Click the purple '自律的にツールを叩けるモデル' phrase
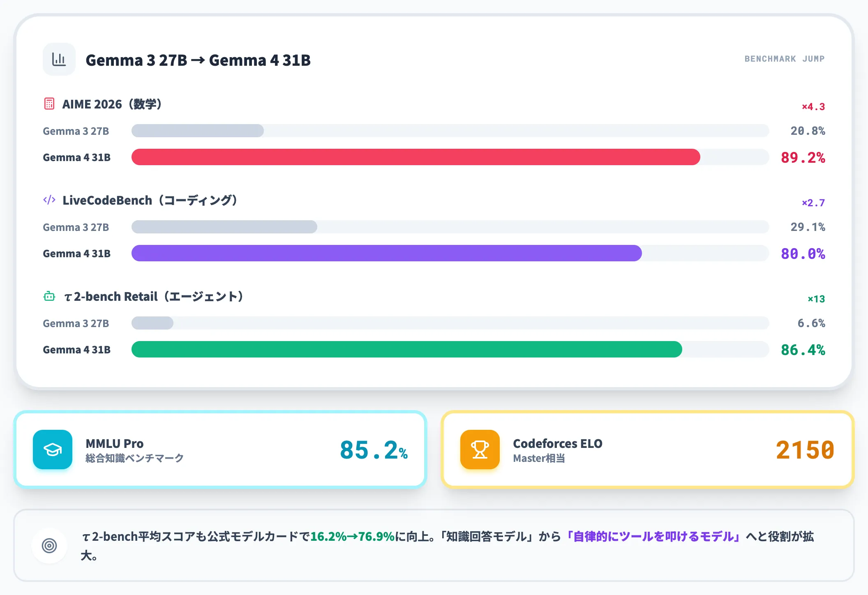 coord(653,536)
